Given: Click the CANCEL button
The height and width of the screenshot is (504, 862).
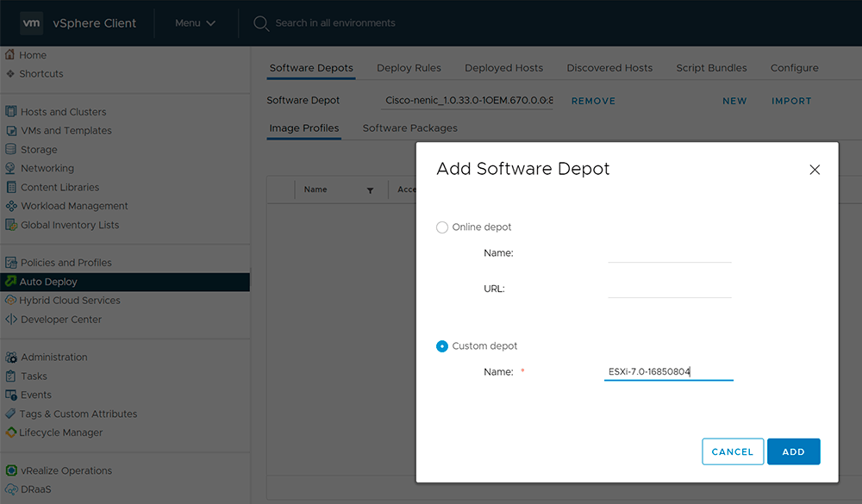Looking at the screenshot, I should [733, 451].
